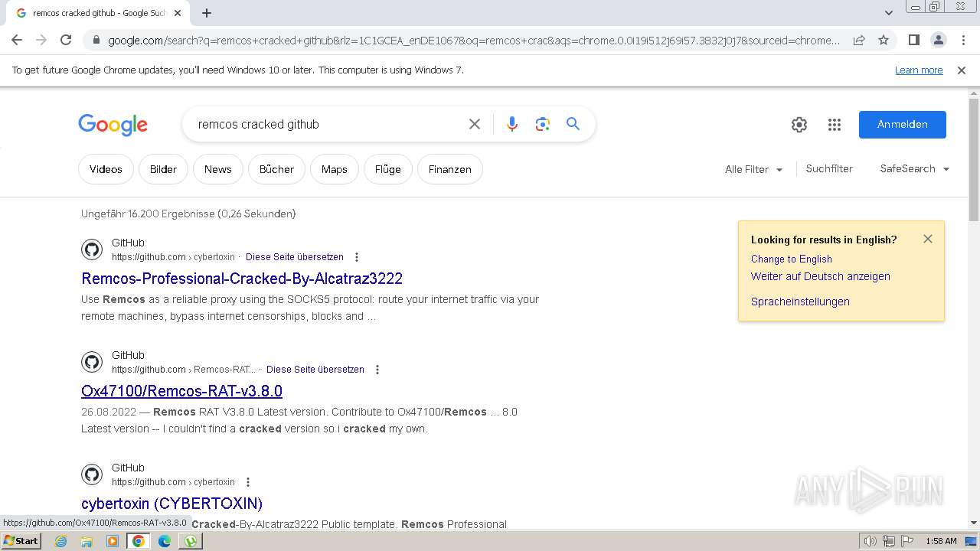The height and width of the screenshot is (551, 980).
Task: Expand the Alle Filter dropdown
Action: click(754, 169)
